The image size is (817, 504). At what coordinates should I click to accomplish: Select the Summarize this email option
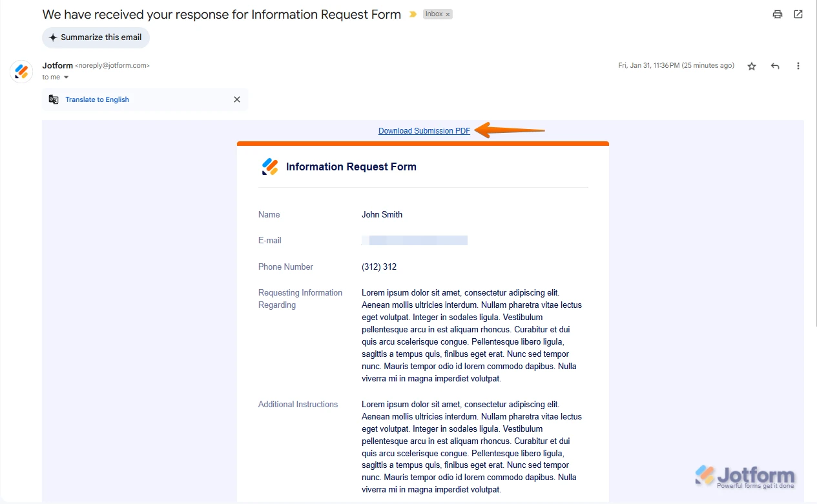[x=96, y=37]
